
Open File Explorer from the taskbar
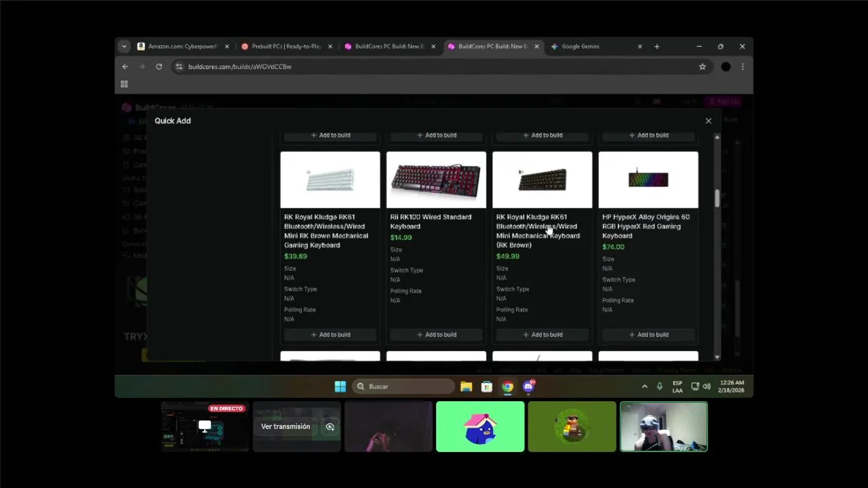pos(466,386)
